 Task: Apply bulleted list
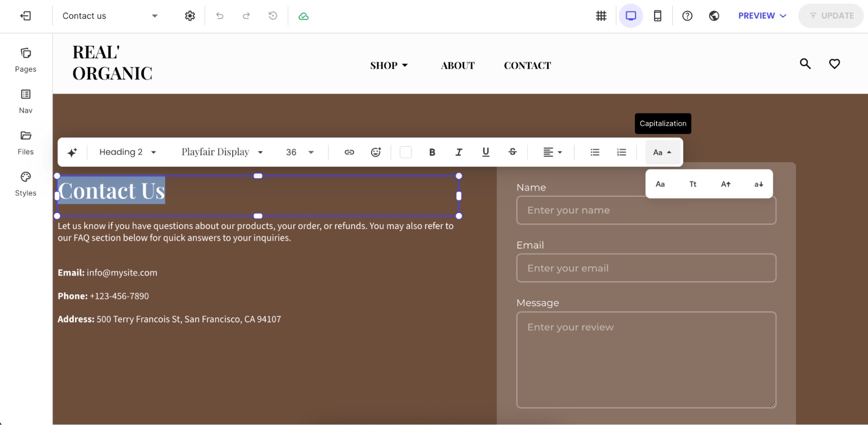(595, 152)
